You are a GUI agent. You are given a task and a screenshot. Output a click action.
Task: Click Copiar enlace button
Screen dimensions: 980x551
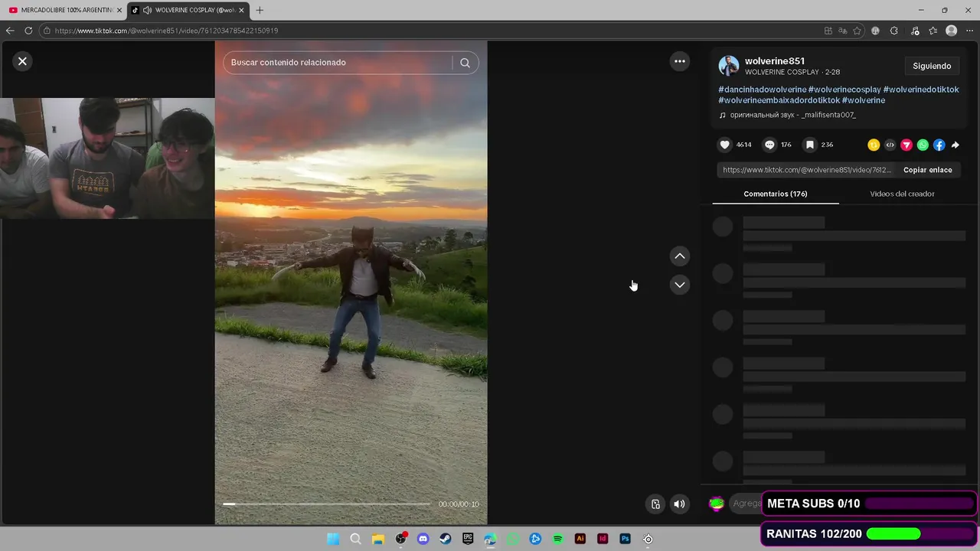tap(928, 170)
